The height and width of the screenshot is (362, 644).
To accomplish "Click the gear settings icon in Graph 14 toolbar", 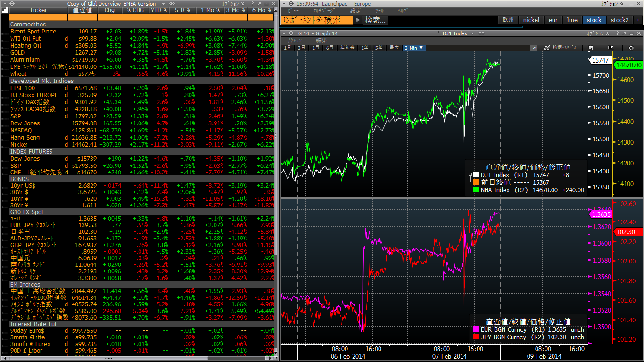I will (631, 48).
